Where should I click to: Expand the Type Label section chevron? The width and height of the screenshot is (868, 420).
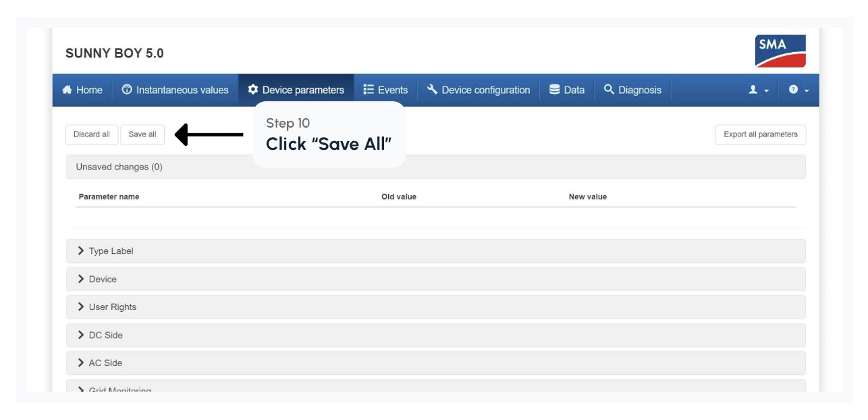coord(81,251)
